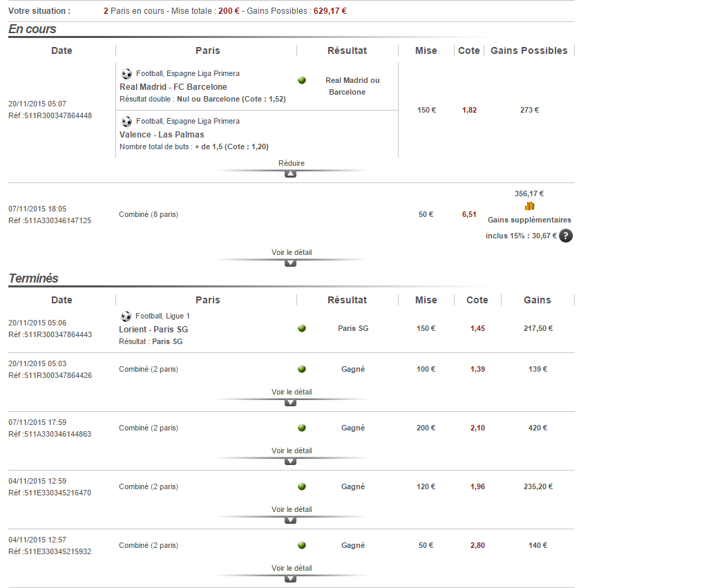The height and width of the screenshot is (588, 704).
Task: Click reference 511A330346144863
Action: click(x=57, y=434)
